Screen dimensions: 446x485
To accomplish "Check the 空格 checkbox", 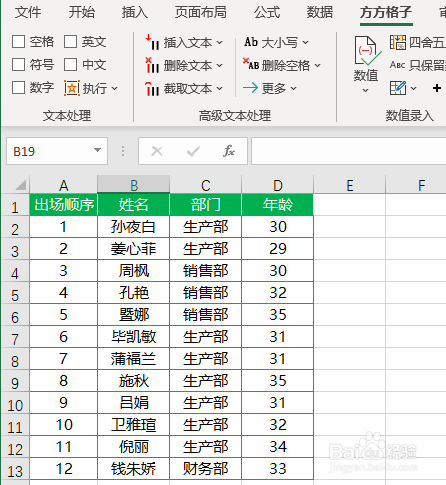I will point(18,42).
